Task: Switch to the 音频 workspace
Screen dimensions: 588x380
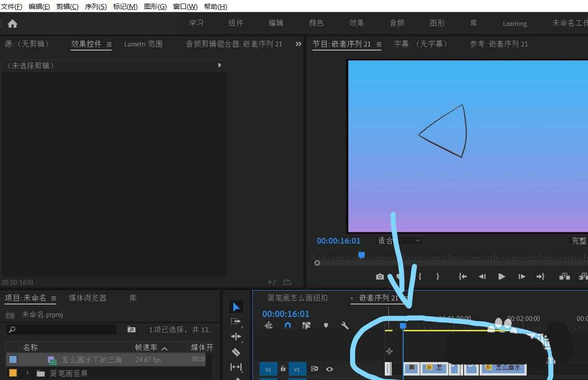Action: tap(397, 23)
